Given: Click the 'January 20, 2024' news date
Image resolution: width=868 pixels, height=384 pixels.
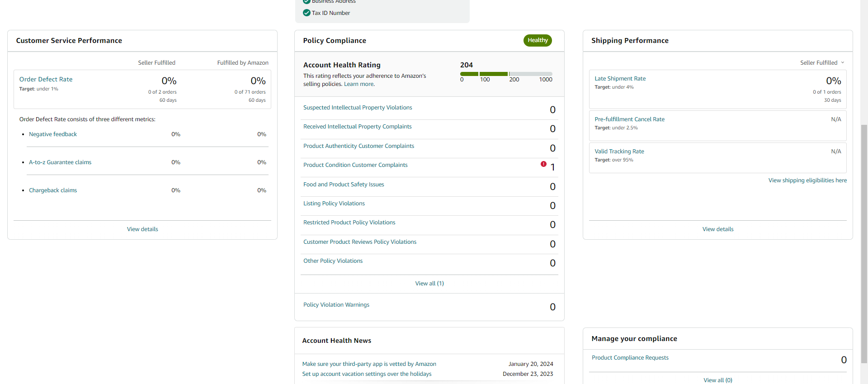Looking at the screenshot, I should [x=530, y=364].
